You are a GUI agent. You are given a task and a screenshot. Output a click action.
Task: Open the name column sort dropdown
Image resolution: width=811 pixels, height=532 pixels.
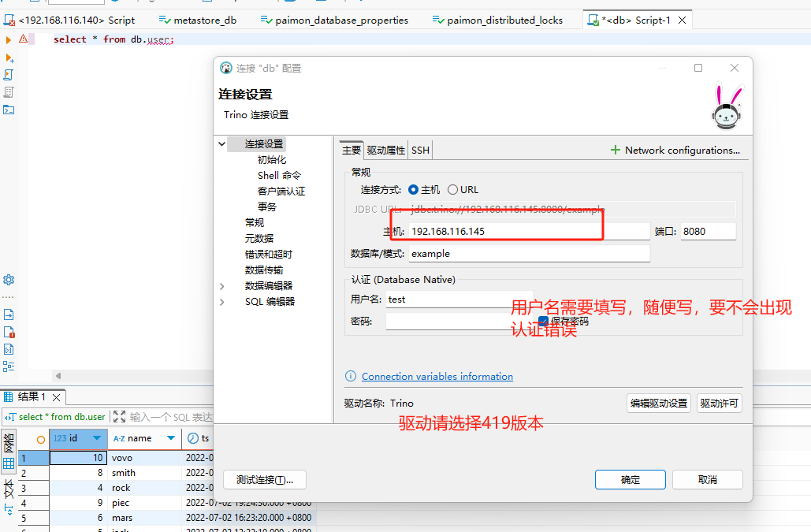point(171,438)
